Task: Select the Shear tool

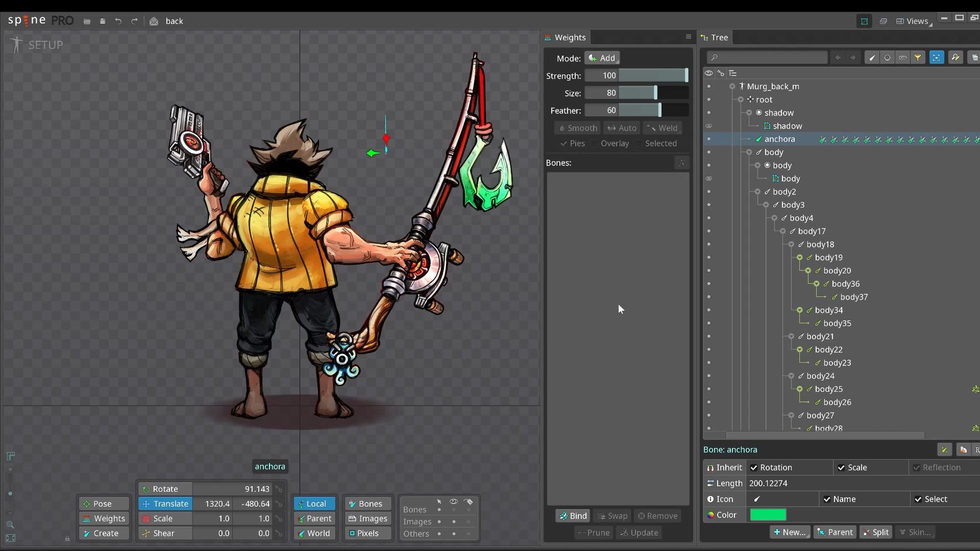Action: click(x=165, y=533)
